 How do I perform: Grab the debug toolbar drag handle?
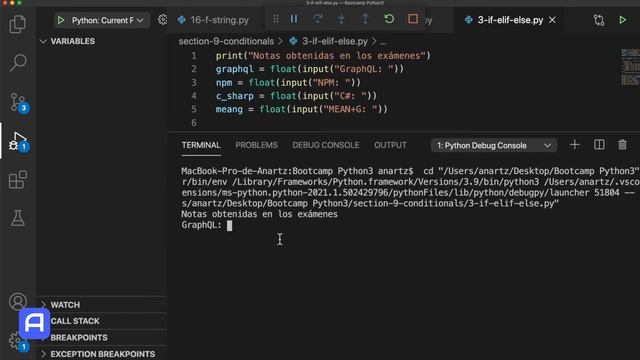[x=276, y=19]
